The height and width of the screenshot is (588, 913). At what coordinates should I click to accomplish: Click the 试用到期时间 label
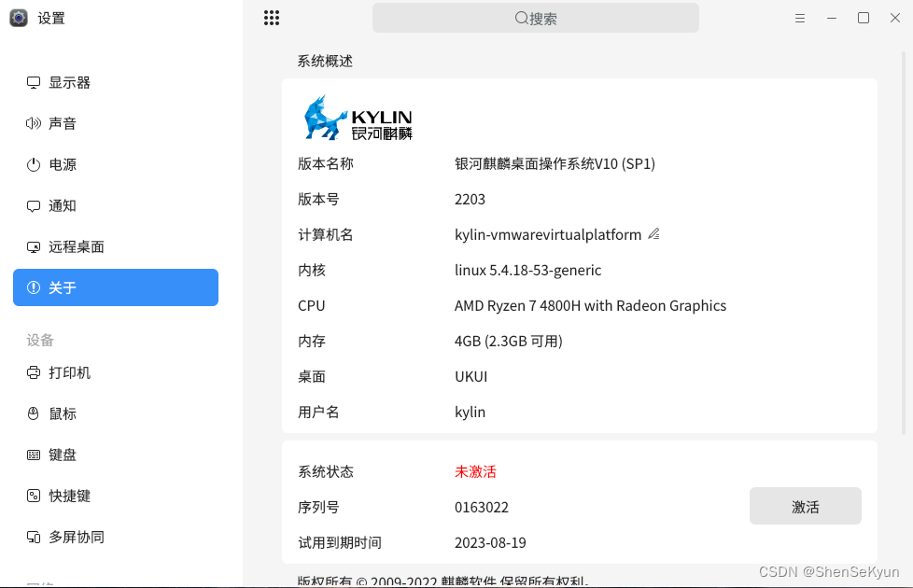pos(340,542)
